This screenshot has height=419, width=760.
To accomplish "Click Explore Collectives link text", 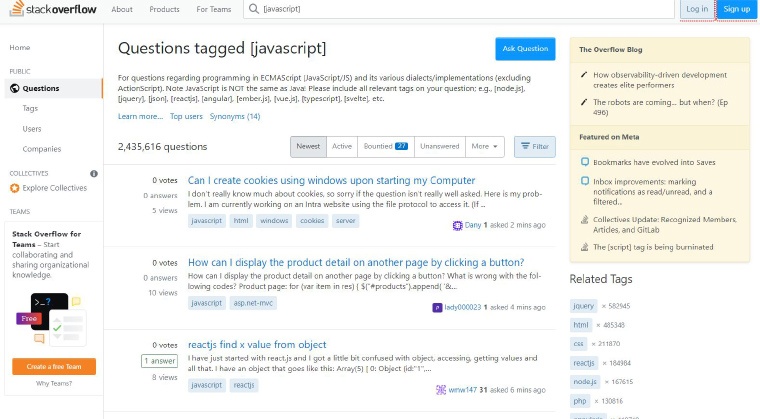I will [55, 188].
